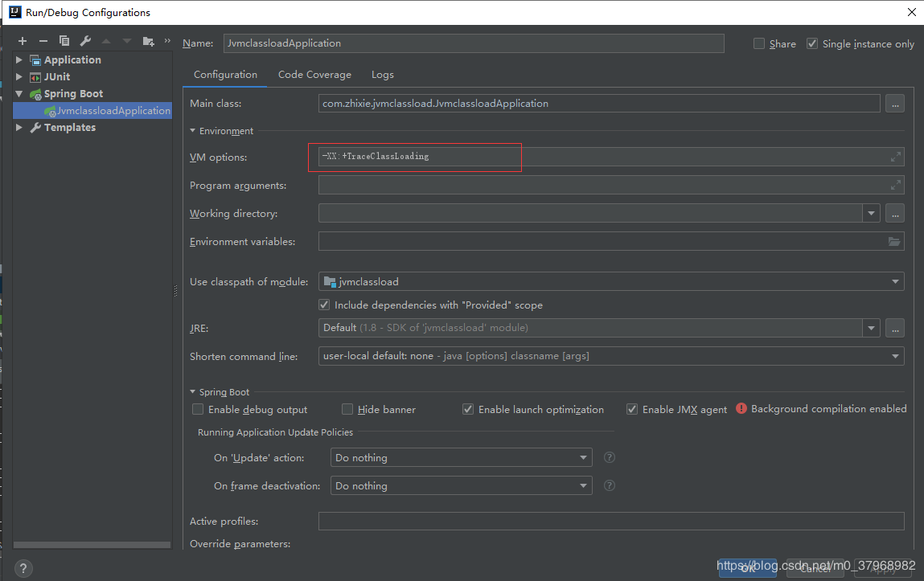
Task: Open the On 'Update' action dropdown
Action: coord(461,458)
